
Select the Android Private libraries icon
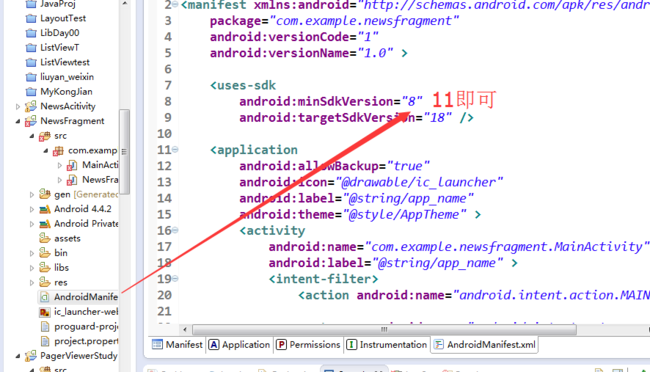tap(44, 224)
